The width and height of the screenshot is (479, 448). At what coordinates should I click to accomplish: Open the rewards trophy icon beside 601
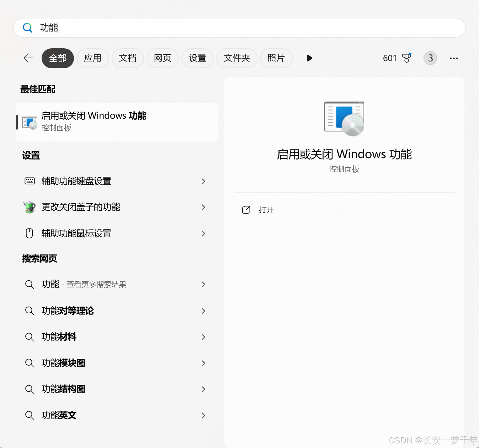(406, 58)
